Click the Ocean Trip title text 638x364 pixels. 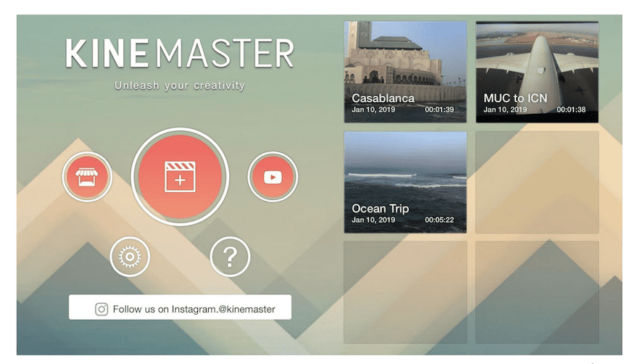380,208
